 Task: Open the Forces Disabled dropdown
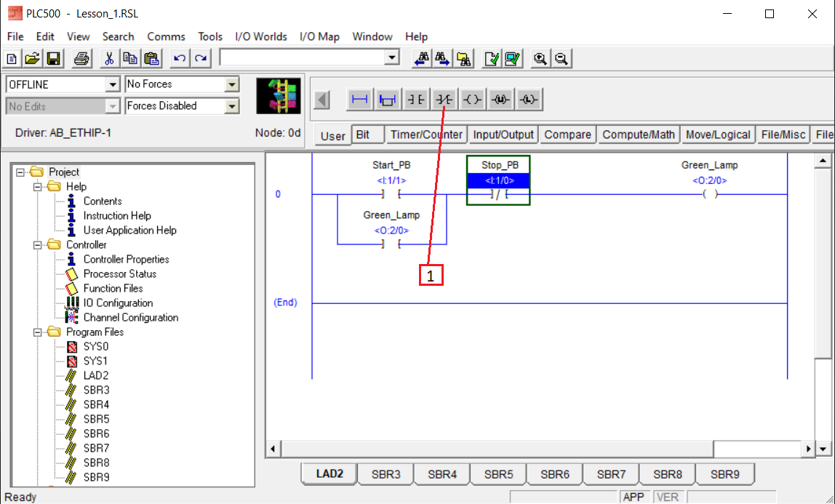point(231,106)
